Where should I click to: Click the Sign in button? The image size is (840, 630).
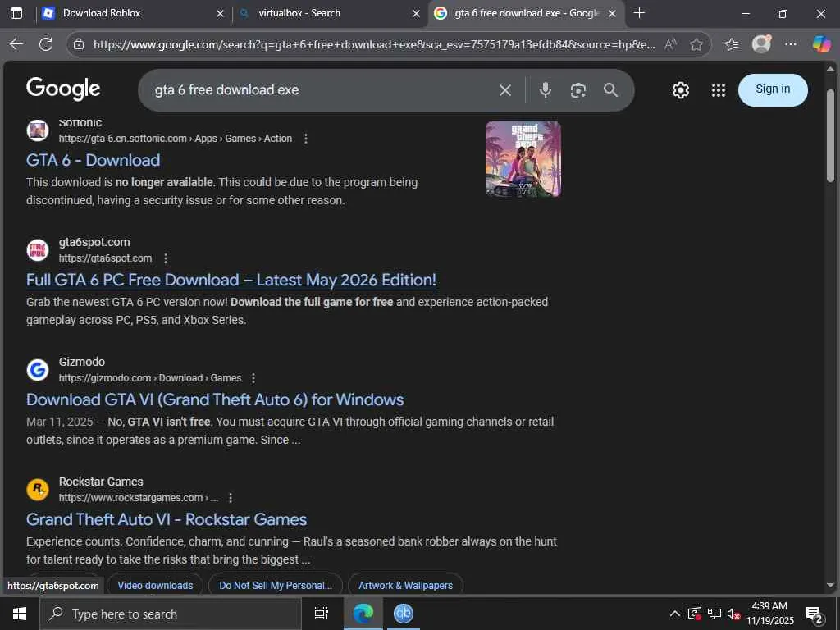point(773,89)
